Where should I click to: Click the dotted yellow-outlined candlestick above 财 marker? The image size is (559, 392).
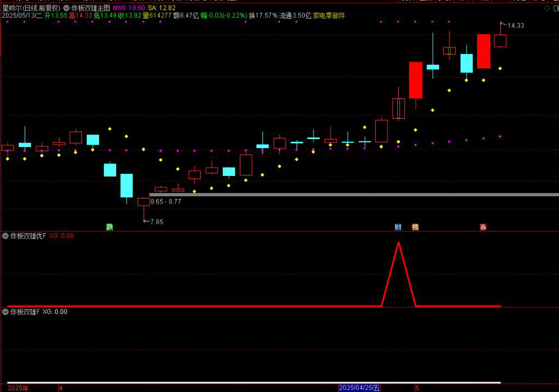398,108
